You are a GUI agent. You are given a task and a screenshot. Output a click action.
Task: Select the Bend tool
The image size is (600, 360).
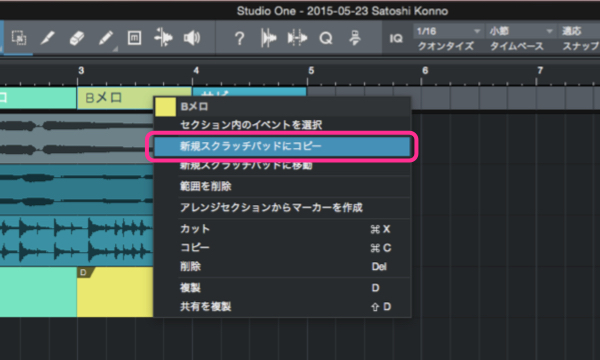[x=163, y=37]
